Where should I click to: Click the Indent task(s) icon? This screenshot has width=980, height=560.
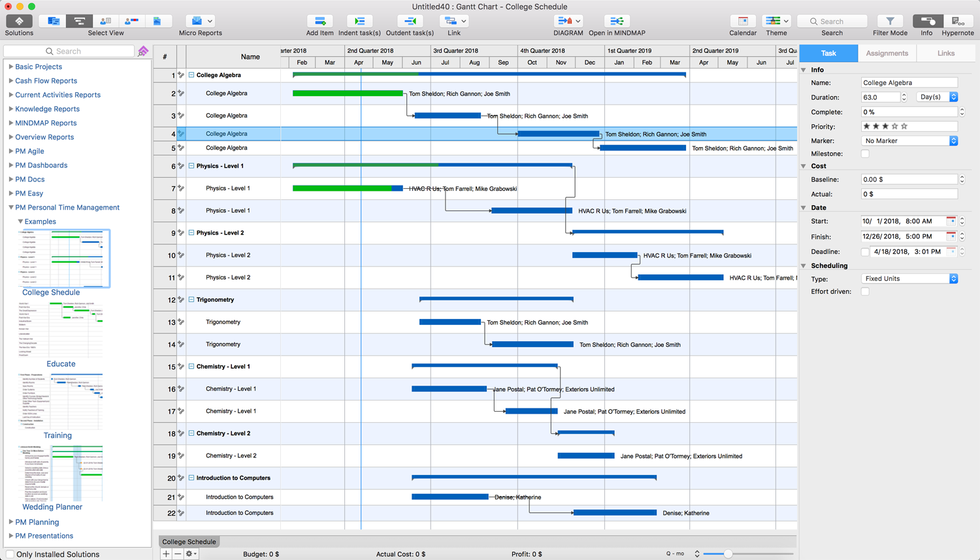359,22
